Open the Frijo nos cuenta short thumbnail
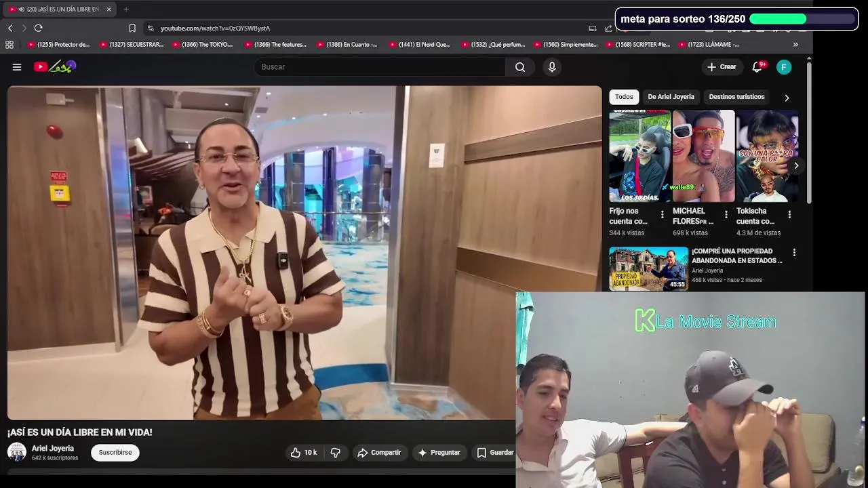Viewport: 868px width, 488px height. click(639, 156)
